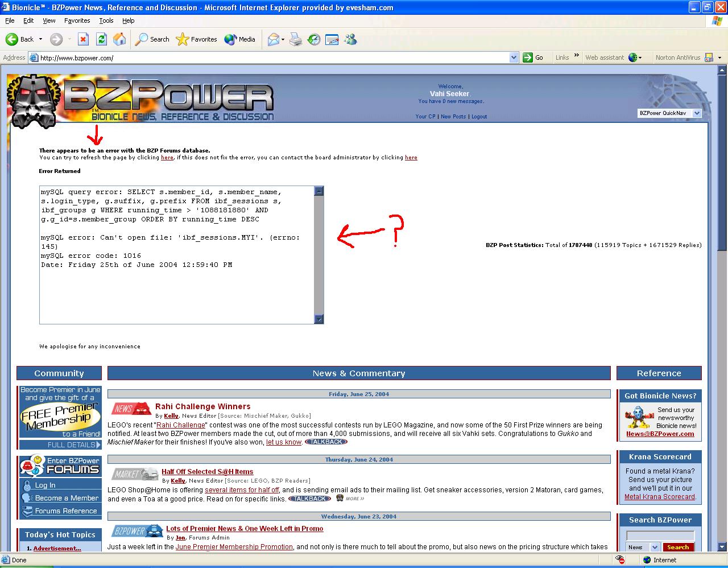Open the Web assistant globe dropdown
The image size is (728, 568).
[x=635, y=57]
